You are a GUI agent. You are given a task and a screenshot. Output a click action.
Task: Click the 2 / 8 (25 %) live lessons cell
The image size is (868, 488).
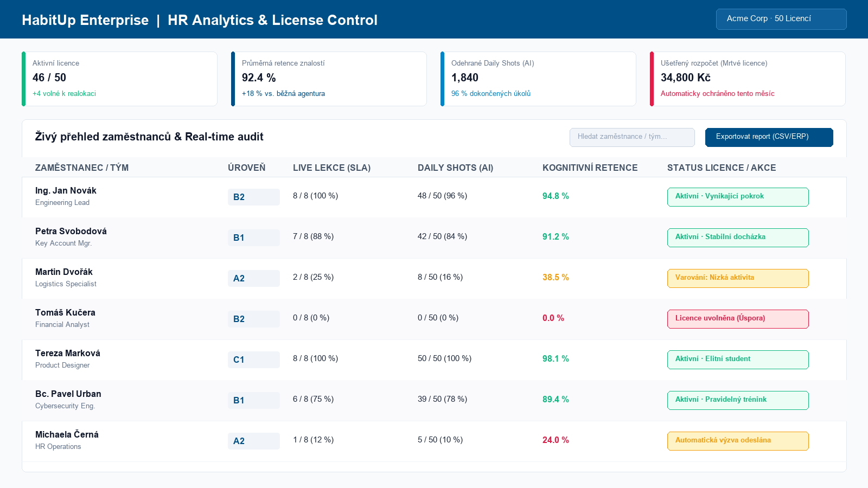click(x=313, y=277)
